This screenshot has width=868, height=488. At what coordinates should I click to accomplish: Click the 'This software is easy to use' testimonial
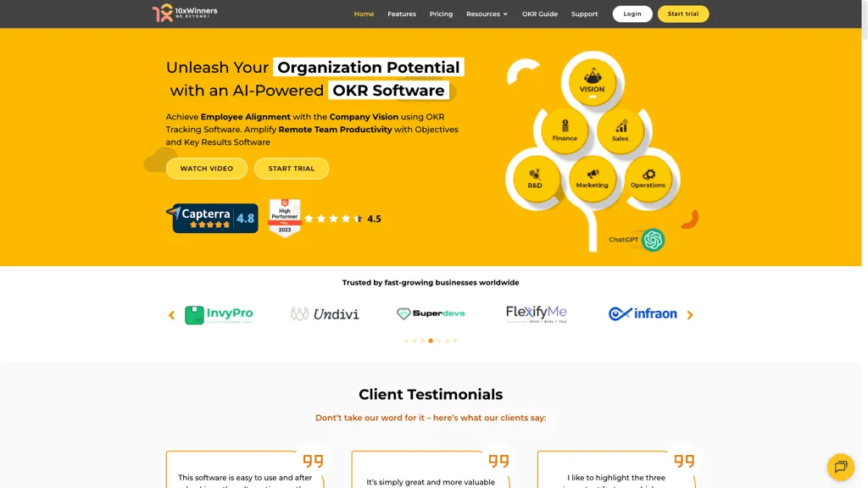coord(245,469)
